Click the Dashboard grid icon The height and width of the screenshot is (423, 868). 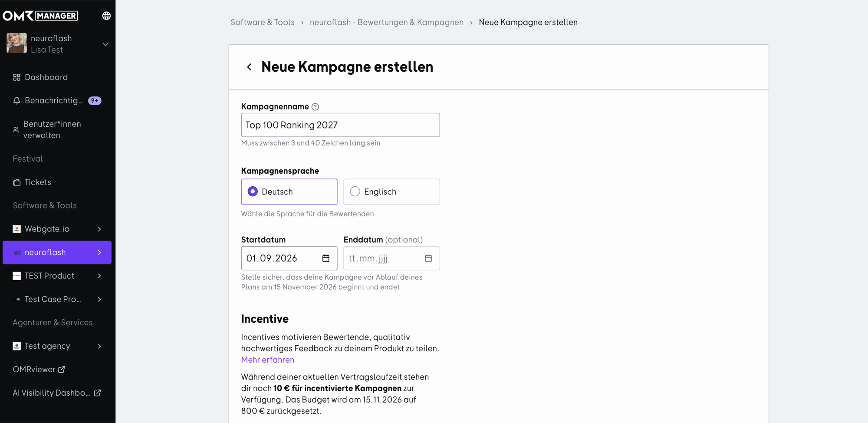click(16, 77)
